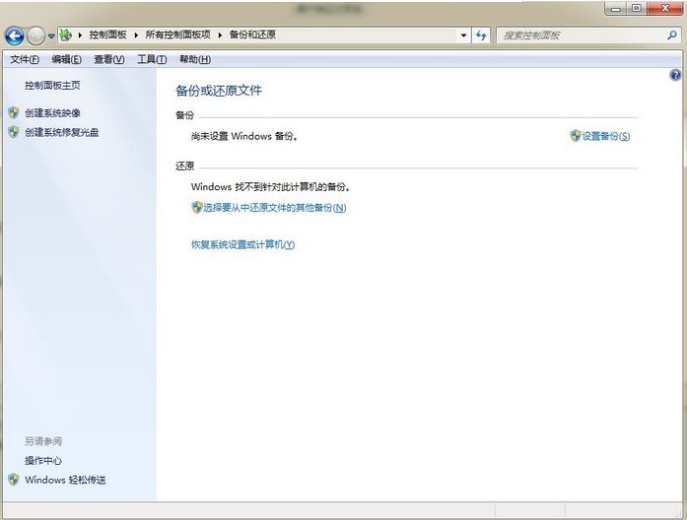This screenshot has height=520, width=687.
Task: Click the shield icon beside 创建系统映像
Action: click(x=14, y=113)
